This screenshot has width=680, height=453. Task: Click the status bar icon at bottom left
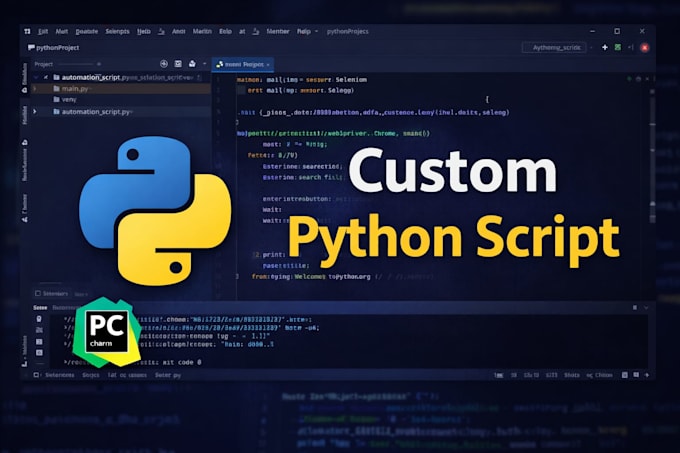tap(36, 375)
